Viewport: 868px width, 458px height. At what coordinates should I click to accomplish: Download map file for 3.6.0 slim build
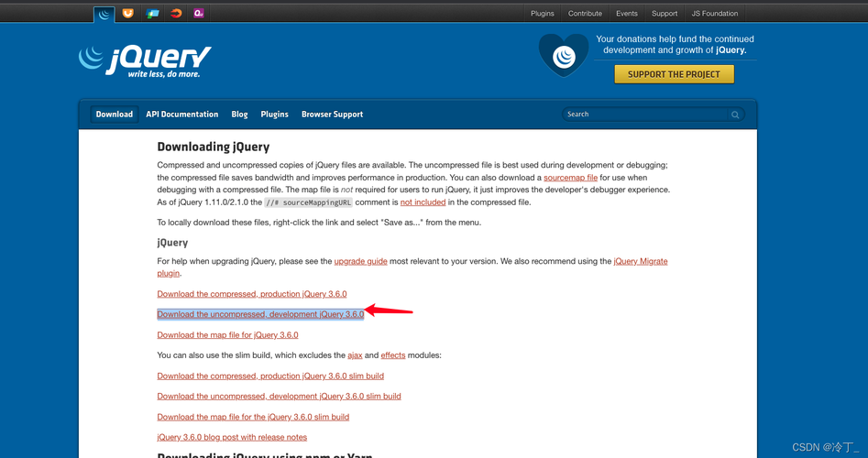pos(253,417)
